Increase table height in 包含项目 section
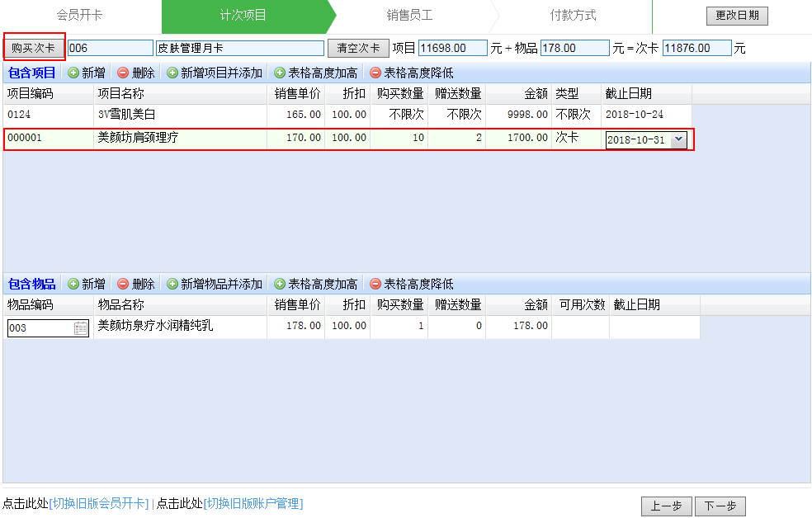The image size is (812, 518). (x=280, y=73)
